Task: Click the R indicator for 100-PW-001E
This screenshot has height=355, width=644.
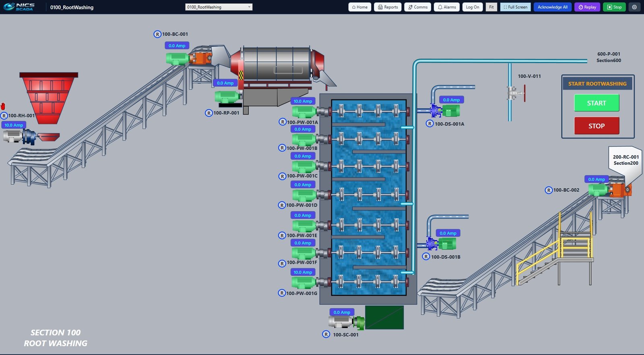Action: click(x=282, y=235)
